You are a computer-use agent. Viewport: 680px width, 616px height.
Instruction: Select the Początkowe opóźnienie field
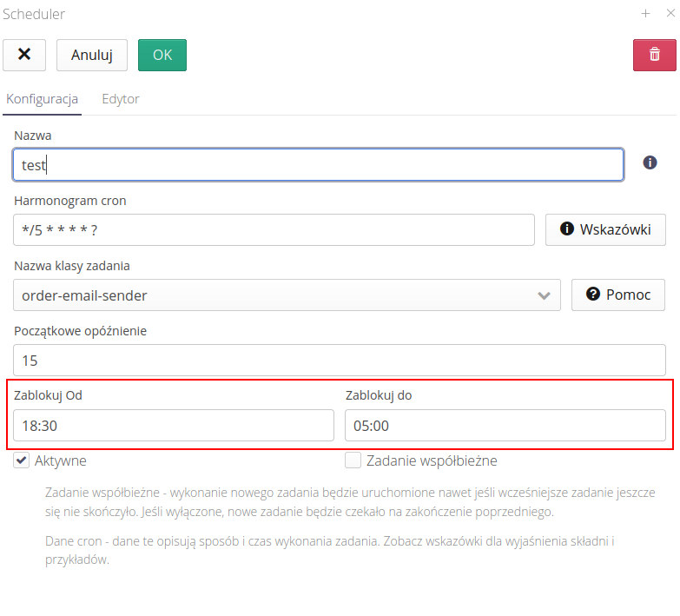pos(340,360)
